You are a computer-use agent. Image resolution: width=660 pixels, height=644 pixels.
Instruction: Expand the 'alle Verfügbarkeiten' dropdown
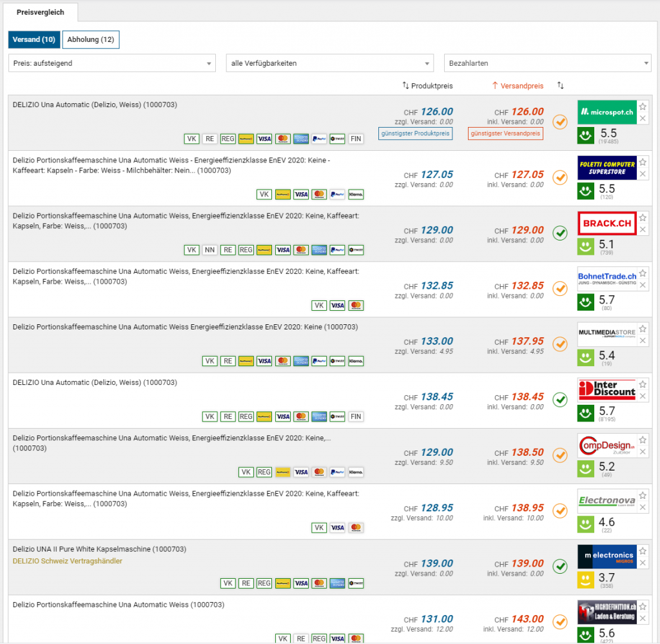click(x=329, y=63)
